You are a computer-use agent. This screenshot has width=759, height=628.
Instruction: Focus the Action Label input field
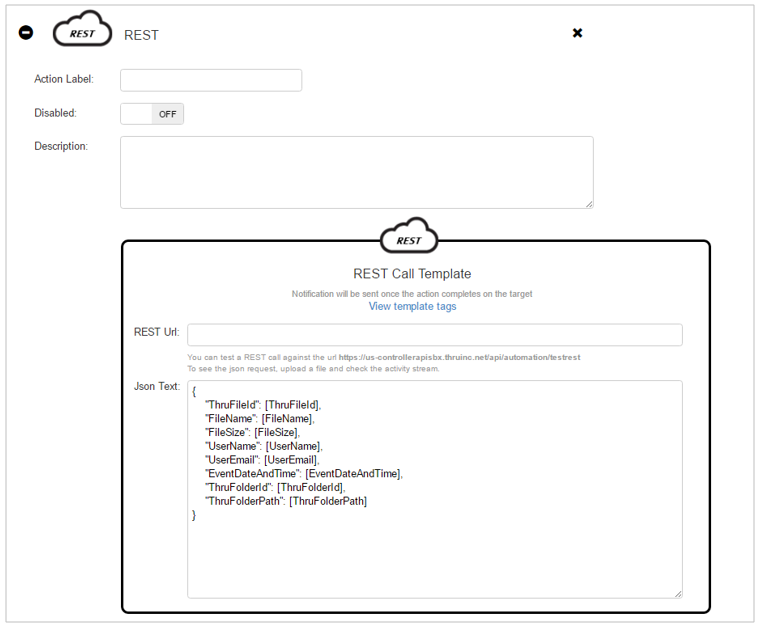tap(211, 80)
